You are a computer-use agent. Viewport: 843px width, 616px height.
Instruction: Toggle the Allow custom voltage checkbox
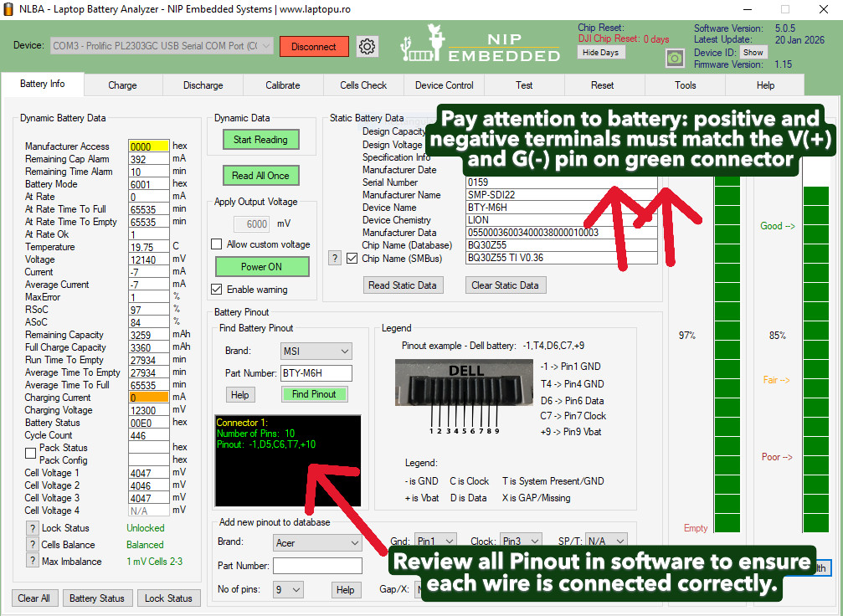pos(217,244)
